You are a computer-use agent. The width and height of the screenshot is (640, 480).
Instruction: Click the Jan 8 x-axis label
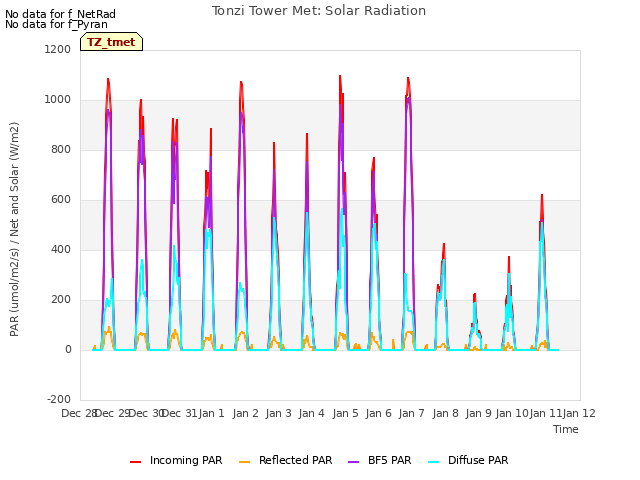[446, 413]
